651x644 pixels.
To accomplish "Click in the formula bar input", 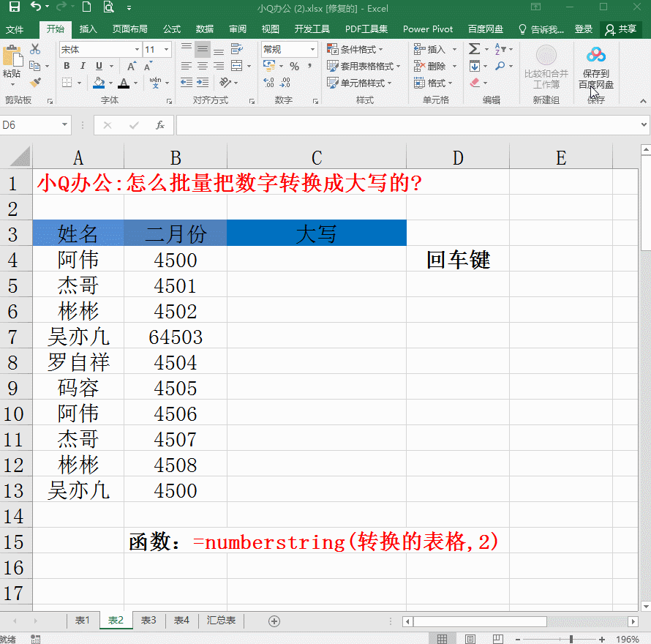I will pyautogui.click(x=409, y=124).
